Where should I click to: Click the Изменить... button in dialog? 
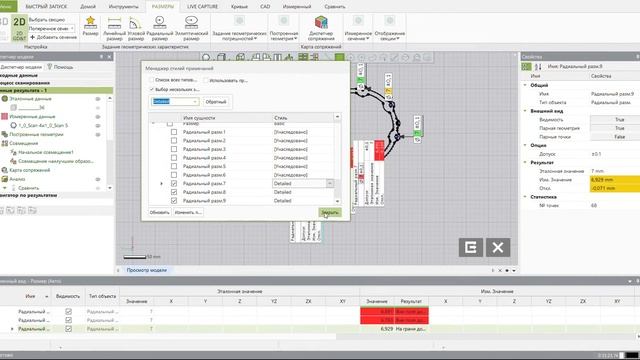(188, 212)
